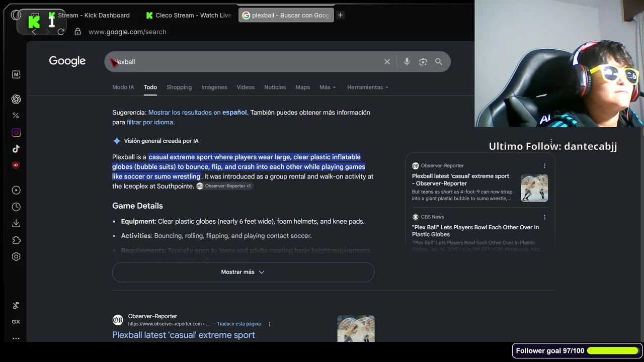This screenshot has width=644, height=362.
Task: Open a new browser tab
Action: [x=340, y=15]
